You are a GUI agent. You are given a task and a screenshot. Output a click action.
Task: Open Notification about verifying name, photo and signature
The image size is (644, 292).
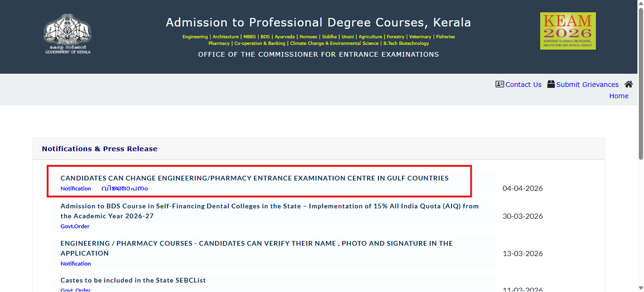[x=75, y=263]
